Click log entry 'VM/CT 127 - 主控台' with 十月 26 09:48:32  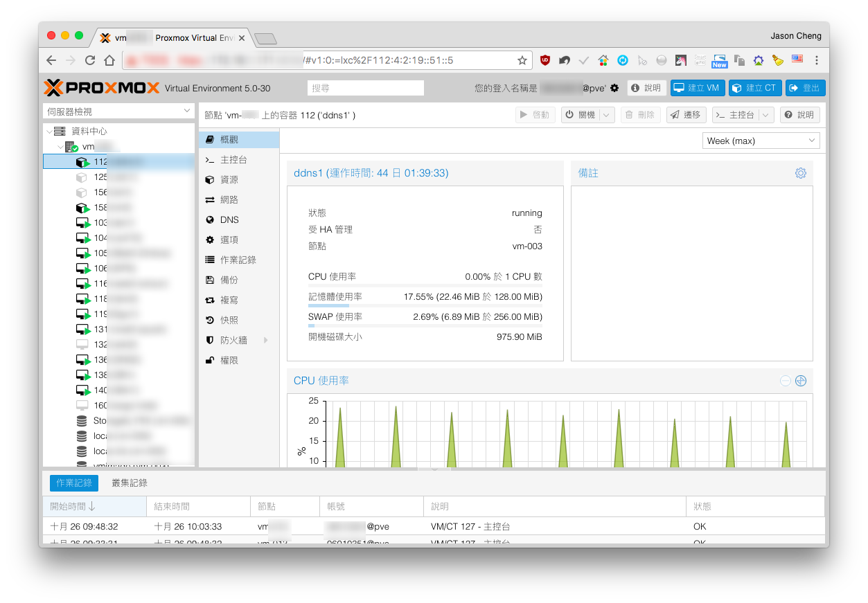point(434,526)
